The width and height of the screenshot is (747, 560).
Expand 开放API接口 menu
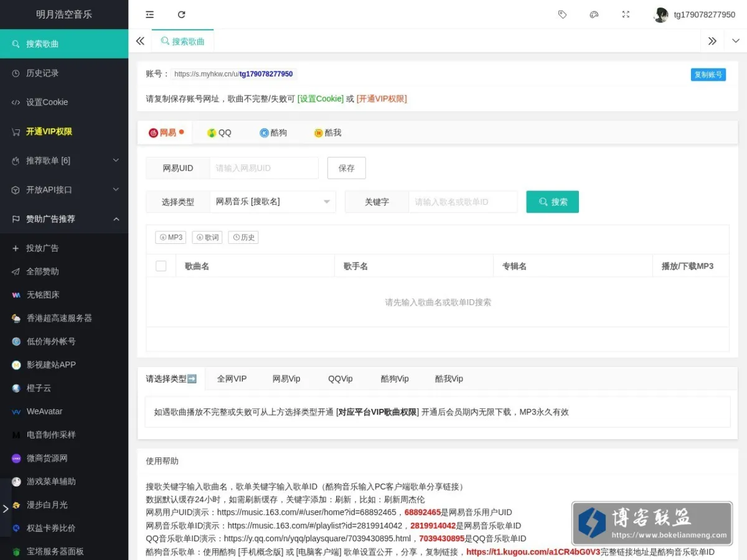[x=64, y=190]
